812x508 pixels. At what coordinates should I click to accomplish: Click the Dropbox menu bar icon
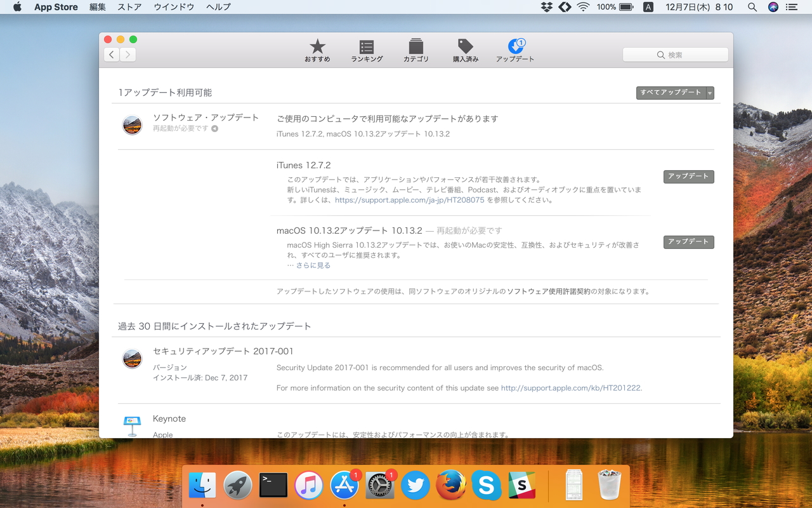coord(546,7)
